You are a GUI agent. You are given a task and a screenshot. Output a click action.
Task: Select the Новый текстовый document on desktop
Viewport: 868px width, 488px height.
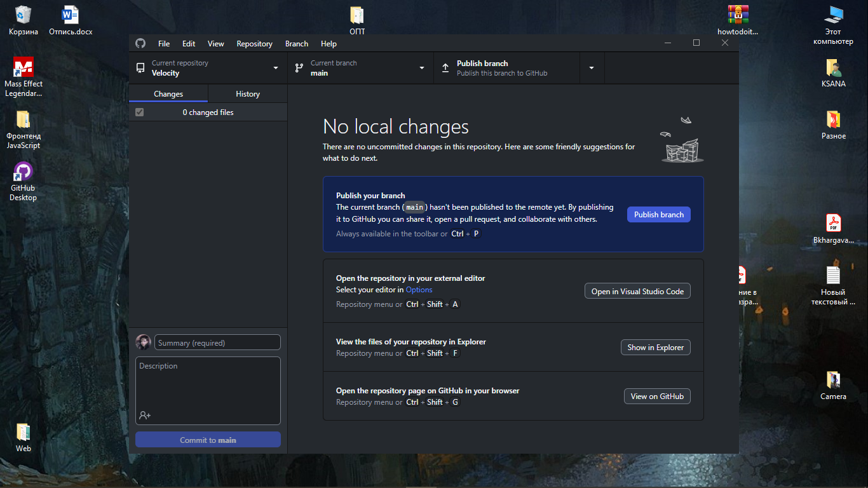tap(833, 285)
